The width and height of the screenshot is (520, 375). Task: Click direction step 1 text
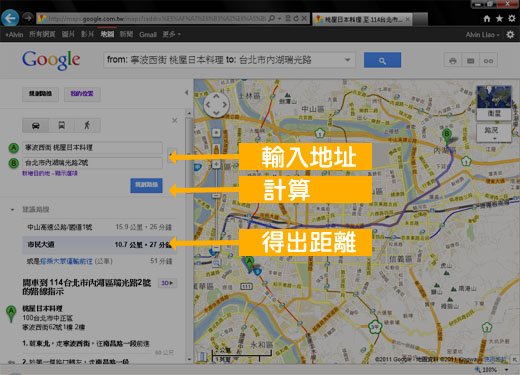(86, 343)
